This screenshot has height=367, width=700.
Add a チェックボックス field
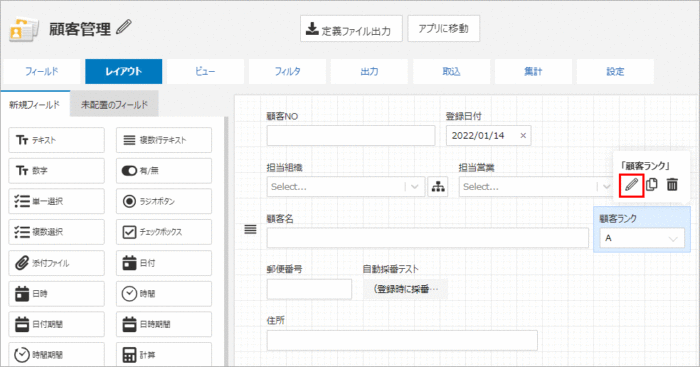click(164, 232)
